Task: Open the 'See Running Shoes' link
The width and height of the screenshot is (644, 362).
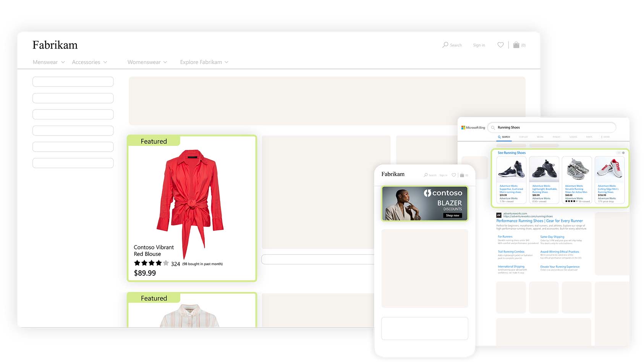Action: [511, 153]
